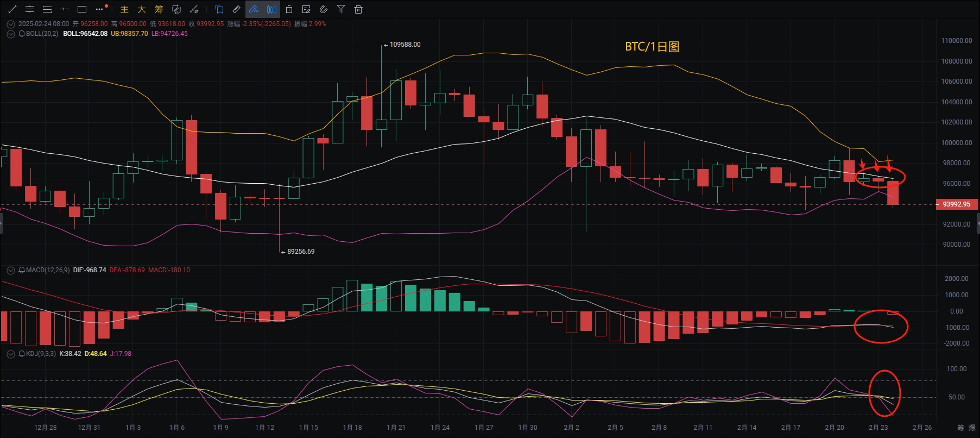Open KDJ(9,3,3) indicator settings label

41,354
